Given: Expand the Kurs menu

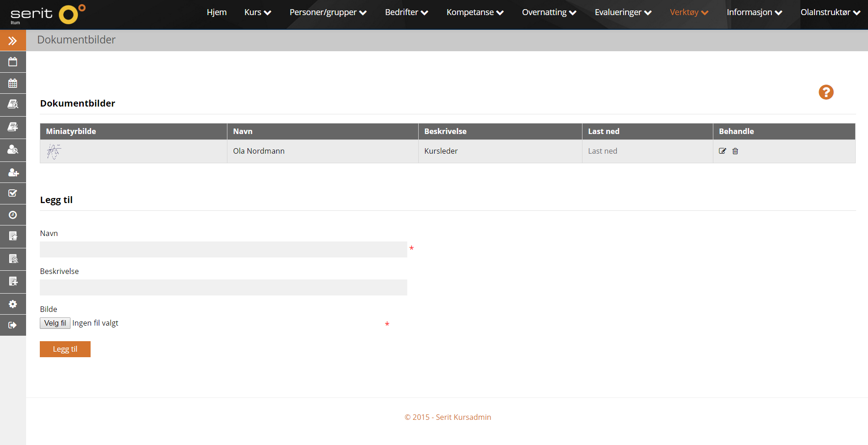Looking at the screenshot, I should pos(258,12).
